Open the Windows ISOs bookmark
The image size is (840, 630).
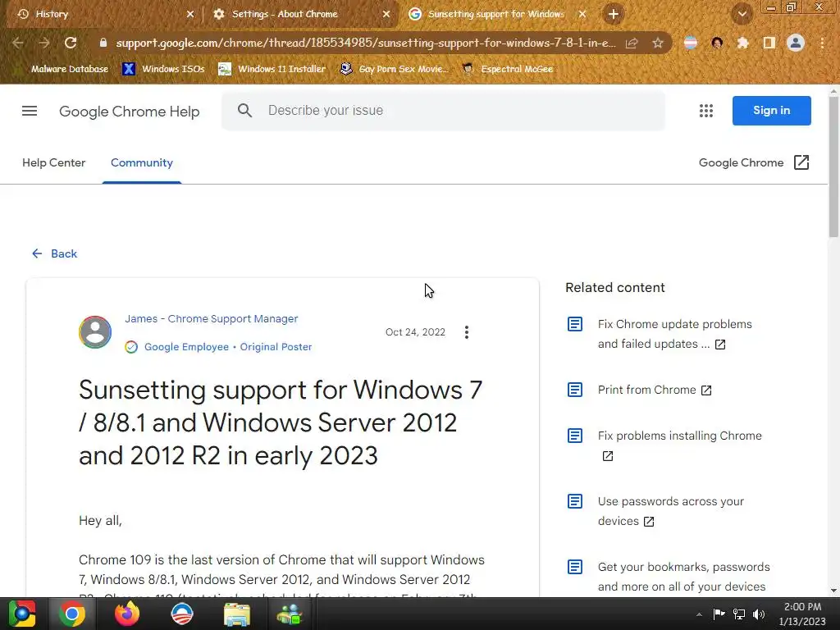tap(163, 69)
